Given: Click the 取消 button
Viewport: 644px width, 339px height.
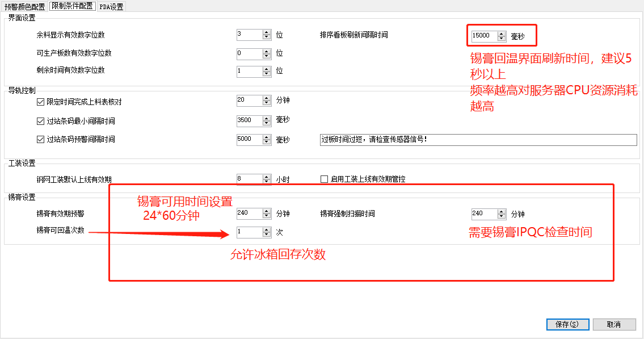Looking at the screenshot, I should [614, 324].
